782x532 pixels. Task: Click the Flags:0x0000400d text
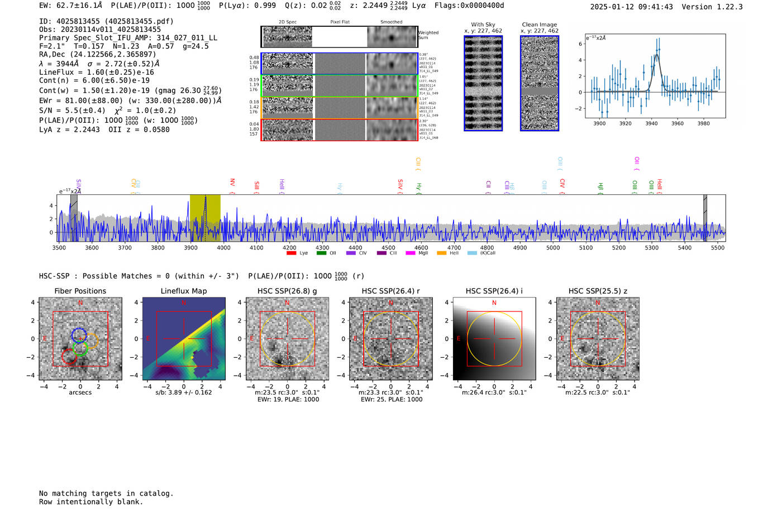point(469,6)
